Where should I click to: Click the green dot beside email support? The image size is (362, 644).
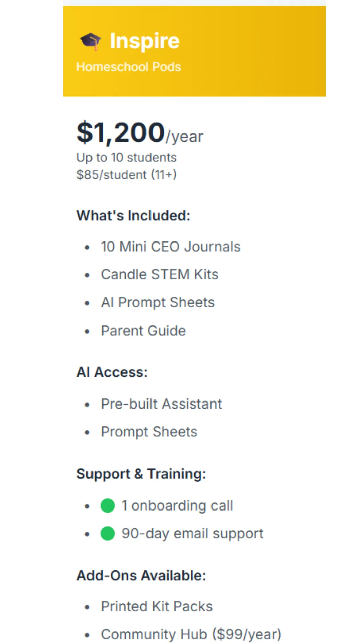108,533
